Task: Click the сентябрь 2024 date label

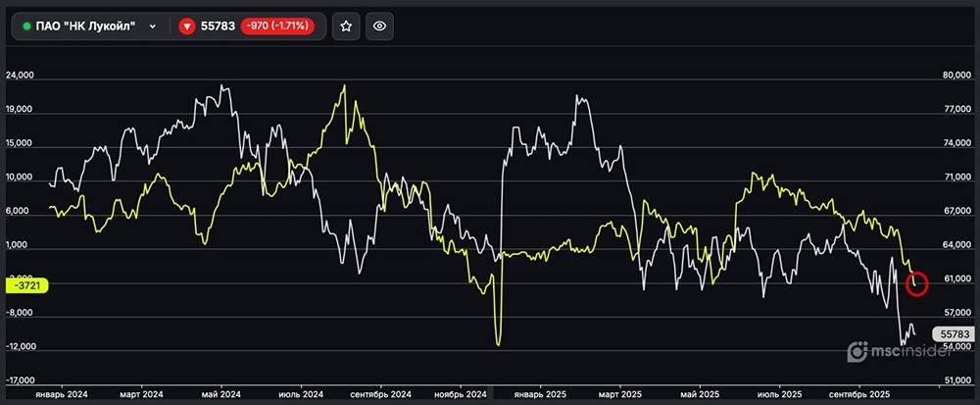Action: tap(380, 395)
